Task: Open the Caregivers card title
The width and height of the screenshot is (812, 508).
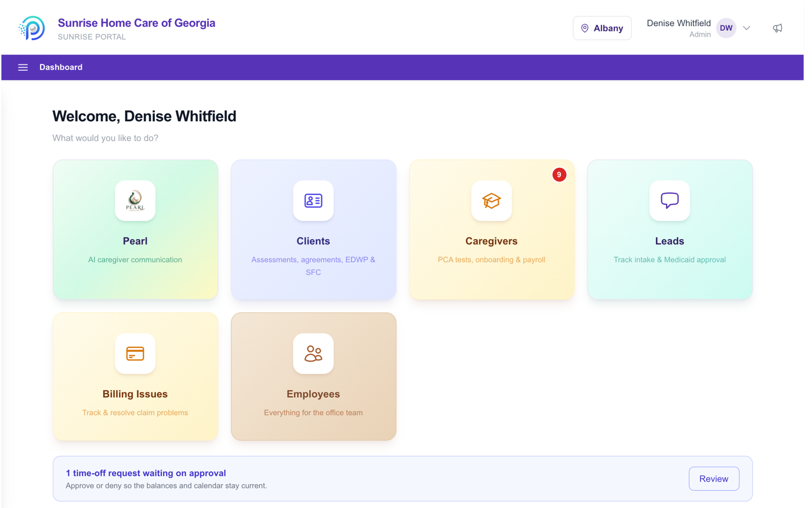Action: (x=491, y=241)
